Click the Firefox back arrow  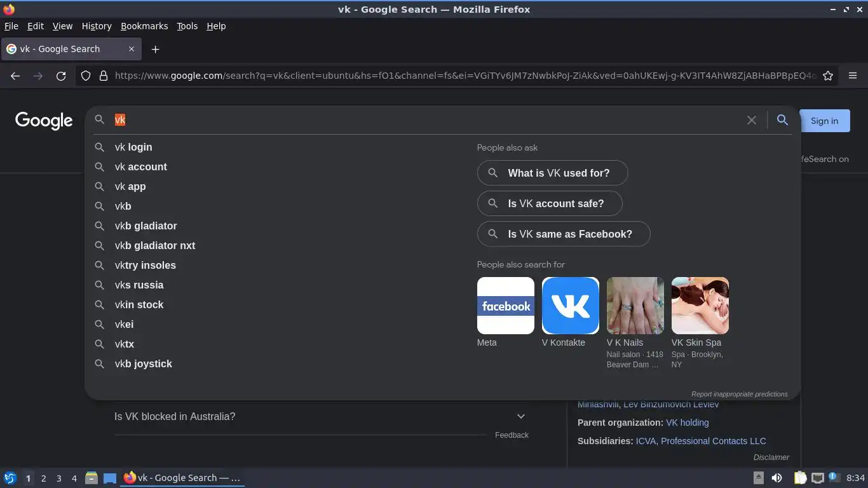[x=15, y=76]
